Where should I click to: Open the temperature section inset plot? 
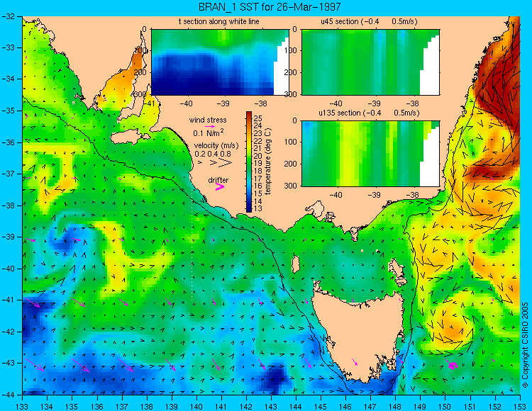click(220, 62)
